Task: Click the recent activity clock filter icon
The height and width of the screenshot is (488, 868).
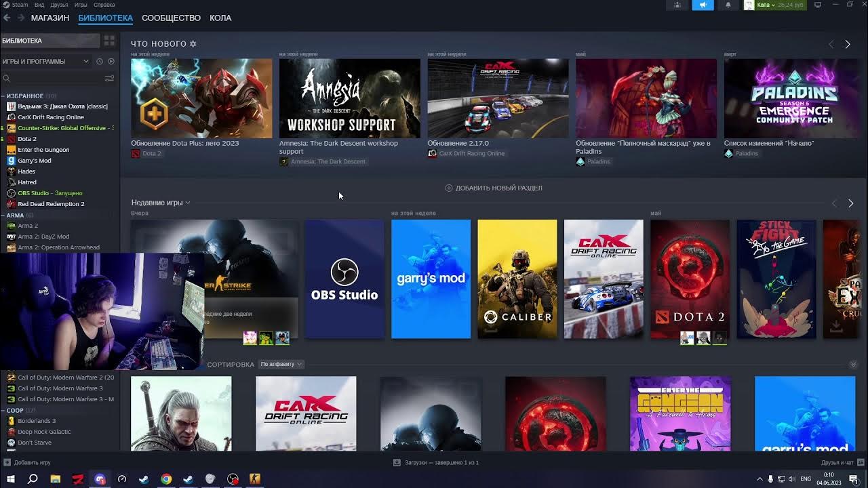Action: (x=100, y=61)
